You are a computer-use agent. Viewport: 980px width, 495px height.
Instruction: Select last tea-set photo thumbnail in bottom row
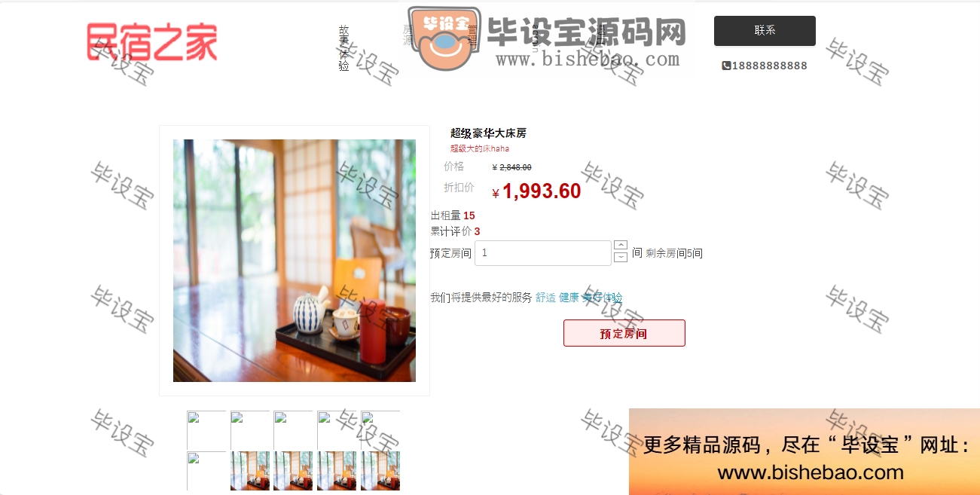[380, 471]
